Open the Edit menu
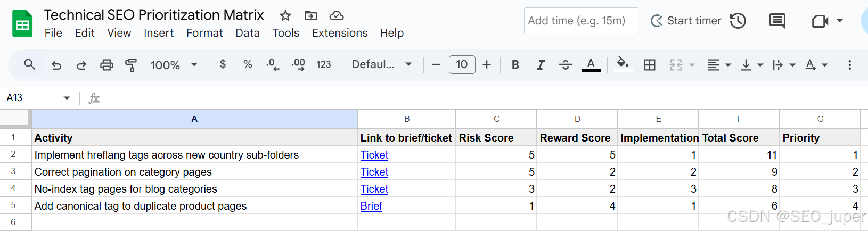Screen dimensions: 868x231 pyautogui.click(x=85, y=33)
